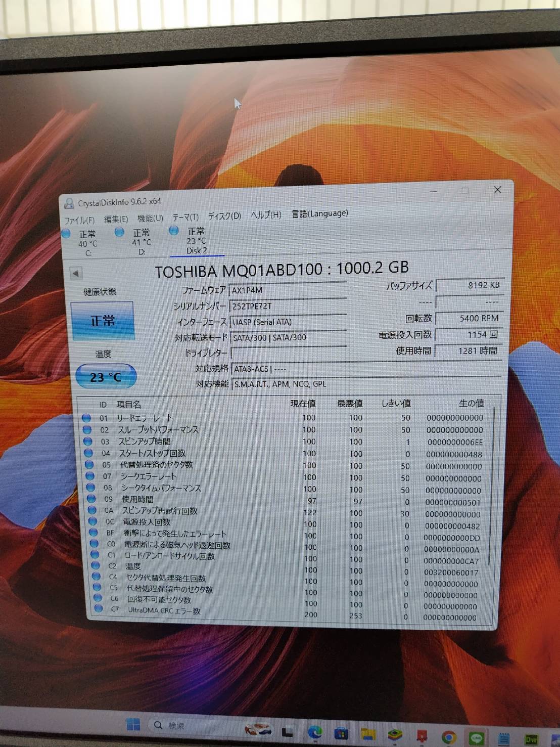Screen dimensions: 560x747
Task: Open the ファイル(F) menu
Action: click(x=79, y=220)
